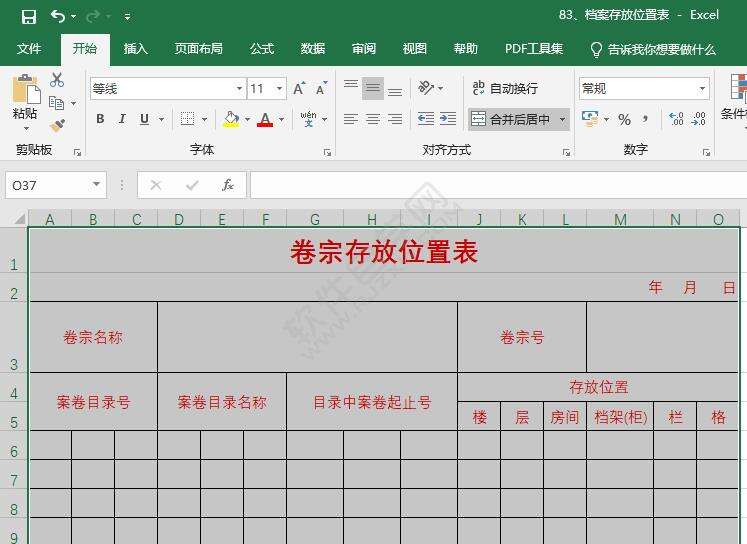Click the Format Painter brush icon

[57, 126]
